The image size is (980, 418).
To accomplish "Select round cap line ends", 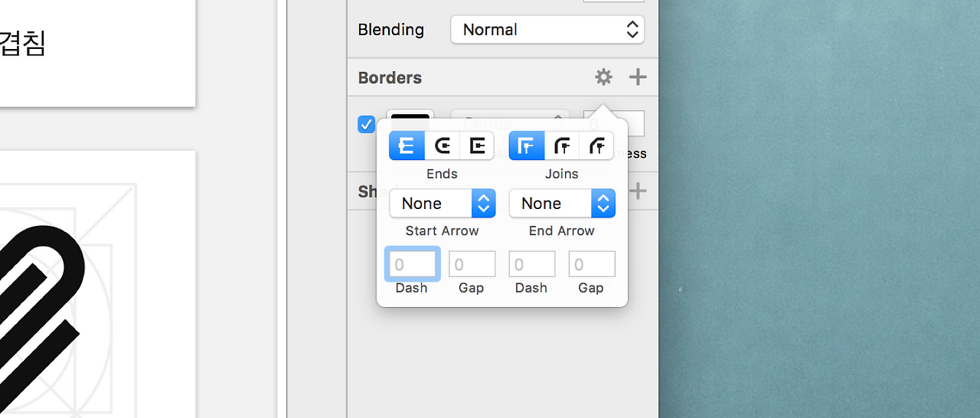I will pos(443,145).
